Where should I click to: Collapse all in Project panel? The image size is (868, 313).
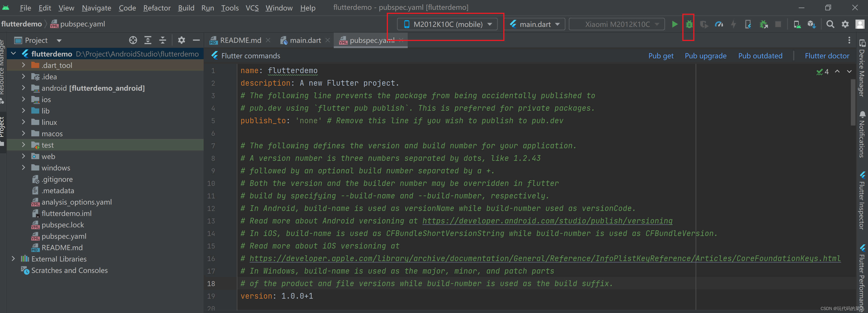click(163, 41)
